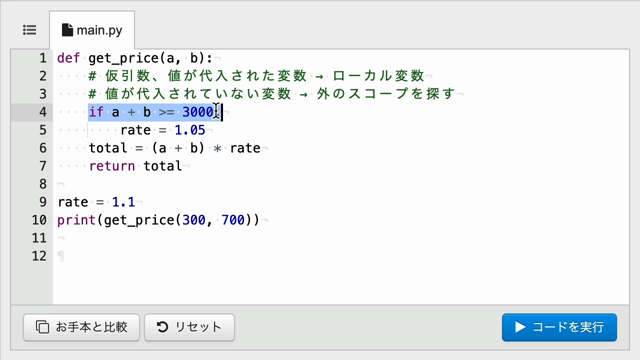Reset the code with リセット label
The image size is (640, 360).
pos(198,327)
